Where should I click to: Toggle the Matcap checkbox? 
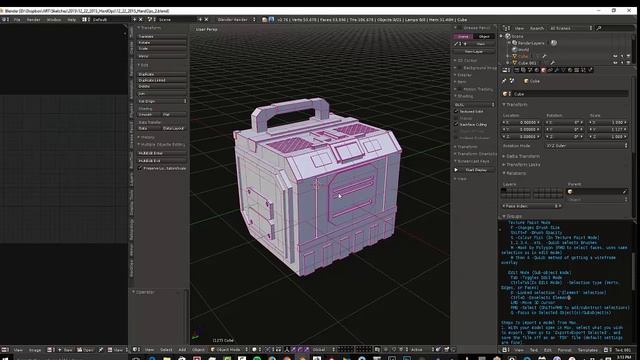(x=456, y=118)
